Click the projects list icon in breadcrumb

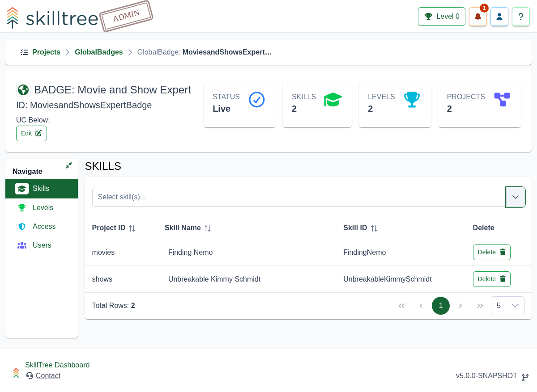click(24, 52)
